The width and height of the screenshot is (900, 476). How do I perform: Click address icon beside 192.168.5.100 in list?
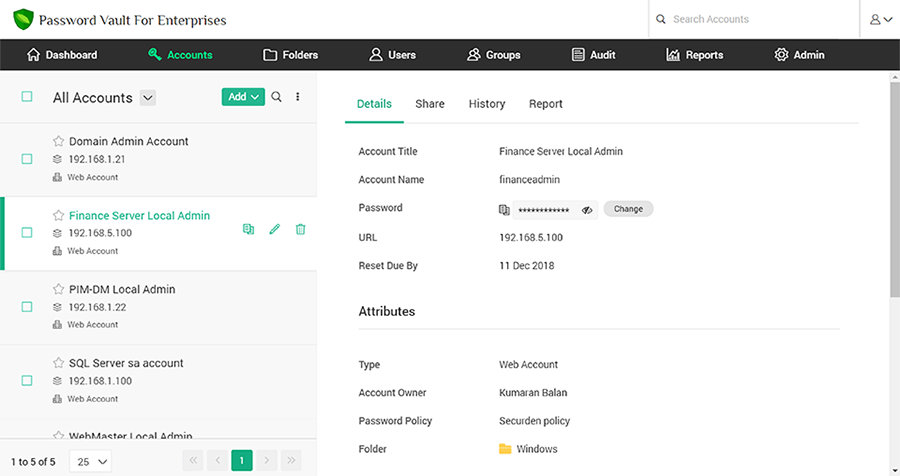(57, 233)
